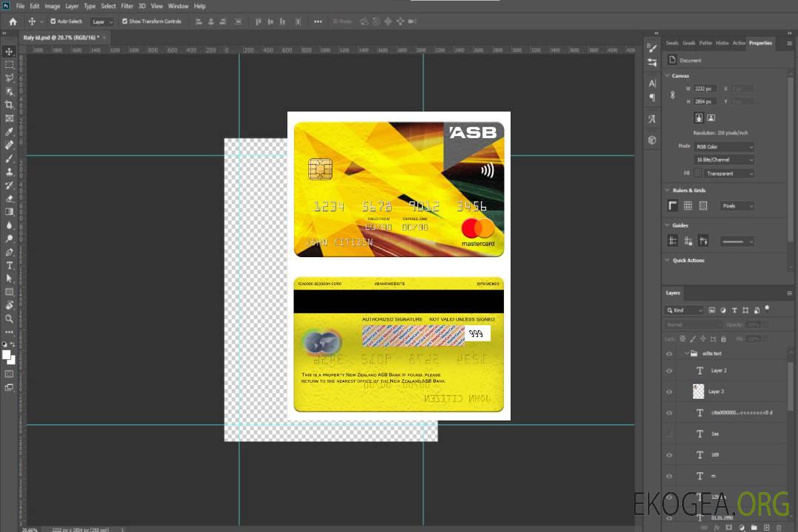Show the hidden 1xx text layer

(x=669, y=434)
